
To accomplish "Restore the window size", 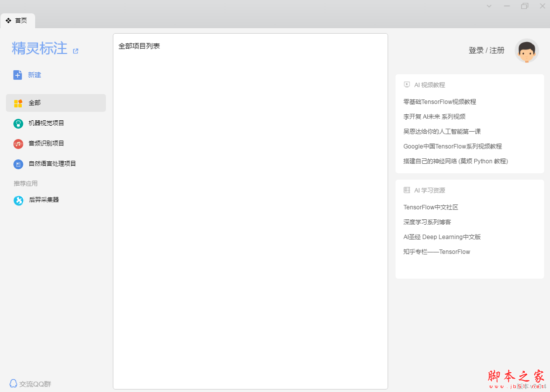I will coord(525,6).
